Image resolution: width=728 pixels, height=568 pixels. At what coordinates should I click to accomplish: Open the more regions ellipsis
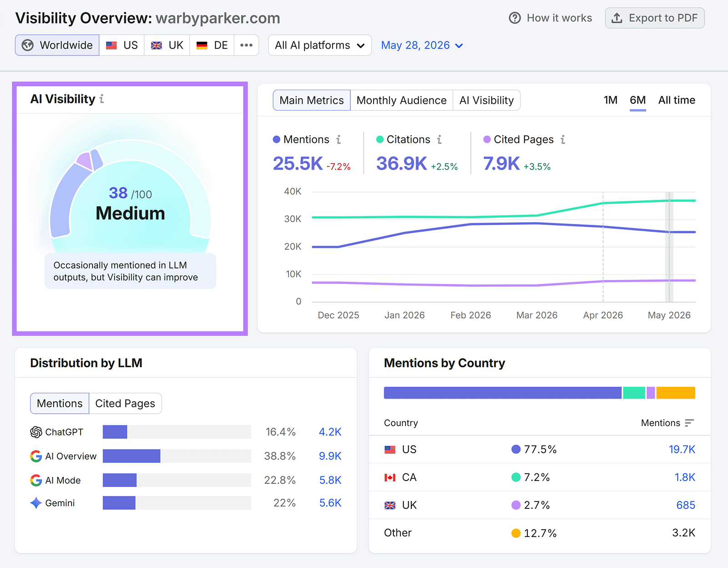(x=247, y=45)
